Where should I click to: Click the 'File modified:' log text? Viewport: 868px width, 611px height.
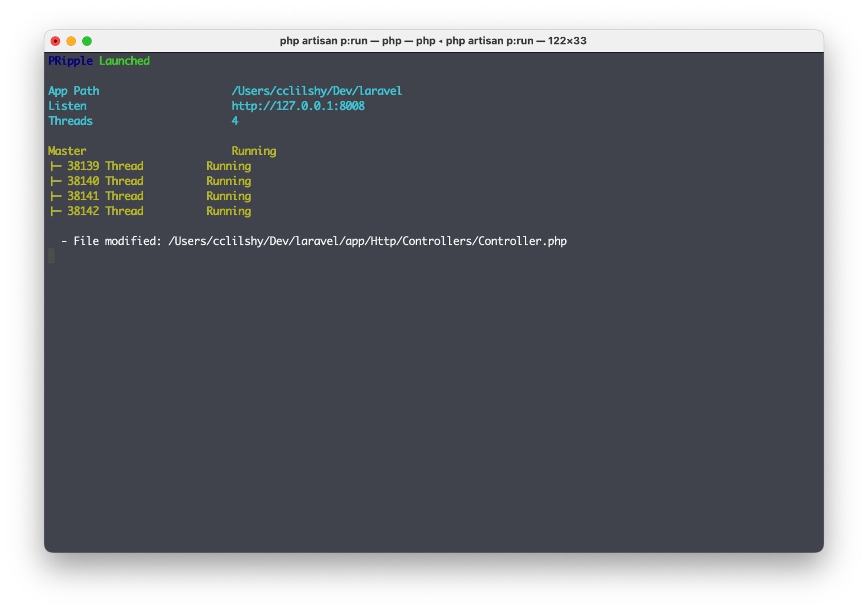[x=117, y=241]
